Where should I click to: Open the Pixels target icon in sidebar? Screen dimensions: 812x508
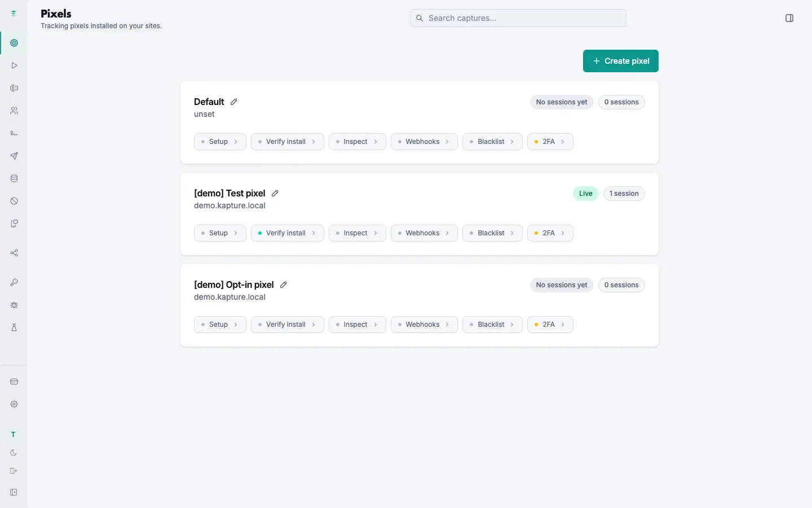coord(14,43)
